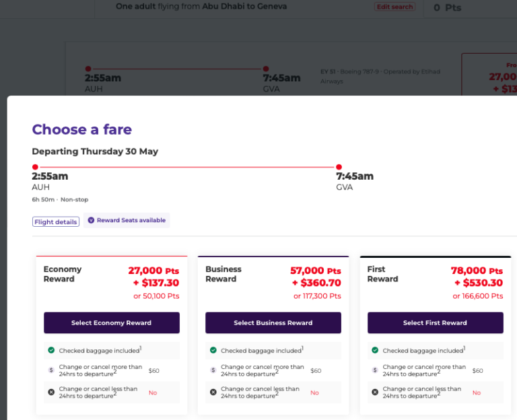
Task: Click Economy no-change cross icon
Action: coord(51,392)
